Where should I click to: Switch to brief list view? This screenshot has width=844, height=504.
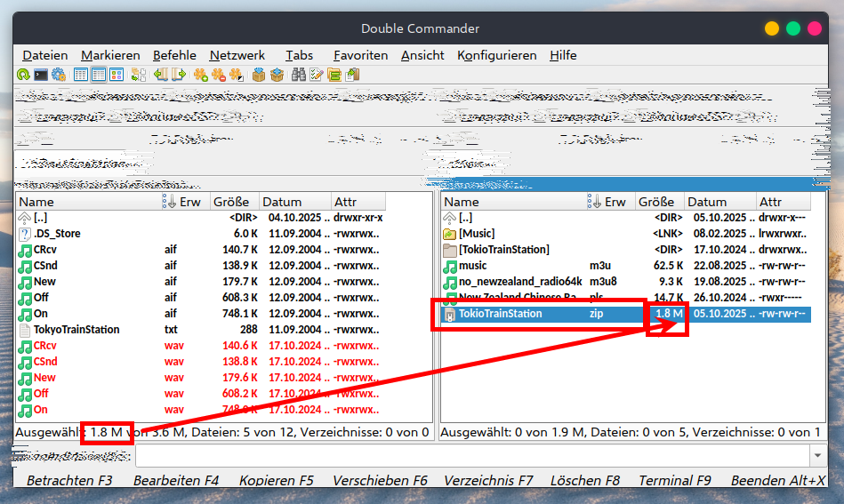click(x=81, y=75)
